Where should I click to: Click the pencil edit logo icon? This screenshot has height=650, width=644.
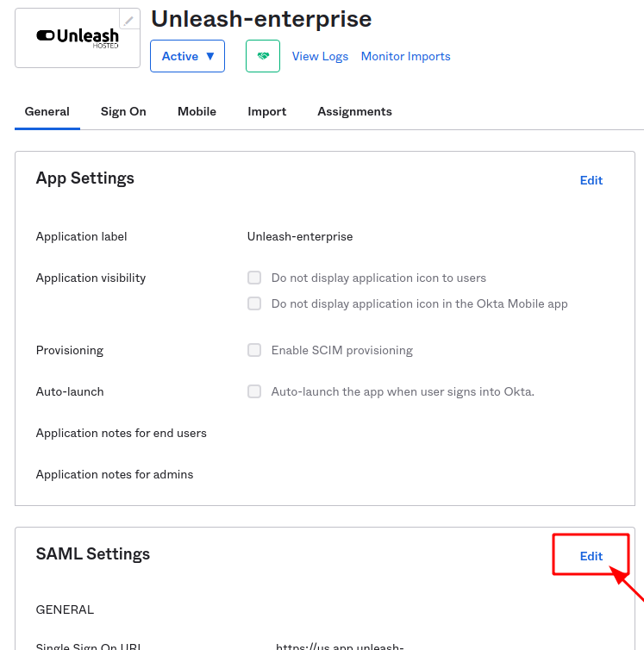129,20
